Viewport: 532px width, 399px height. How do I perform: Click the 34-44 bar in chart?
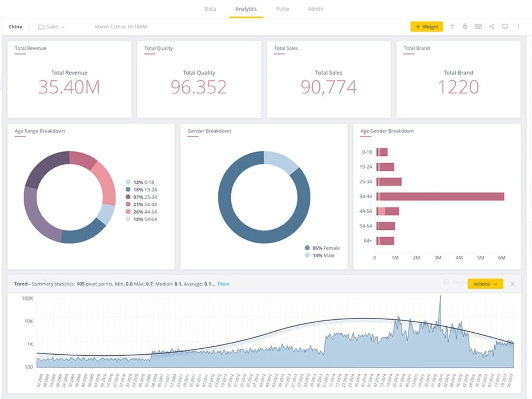click(440, 196)
